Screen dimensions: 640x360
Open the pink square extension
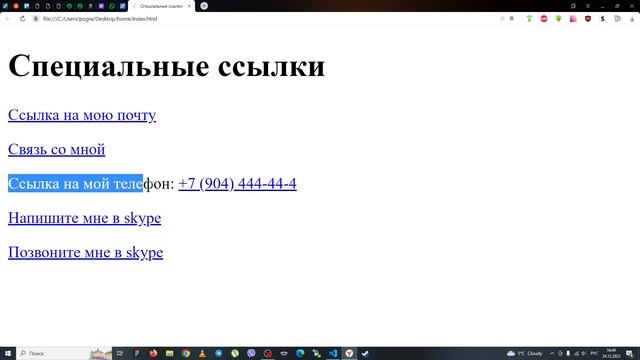[573, 19]
